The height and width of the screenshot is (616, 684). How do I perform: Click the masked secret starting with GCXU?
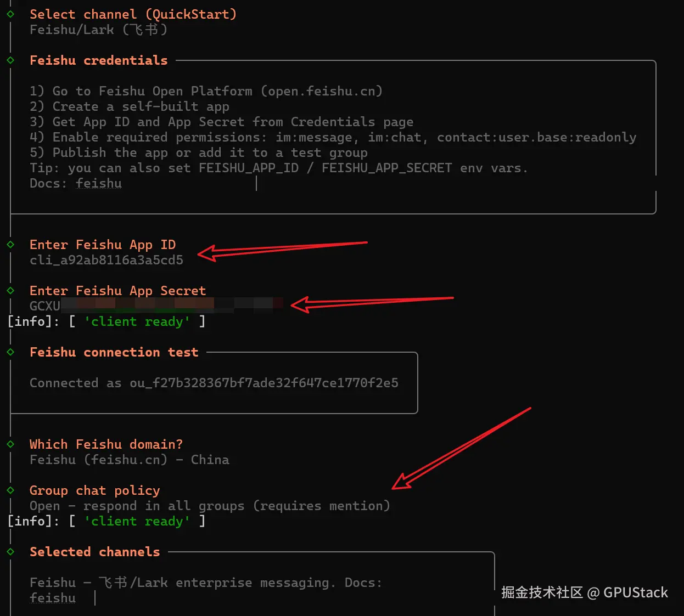tap(156, 306)
